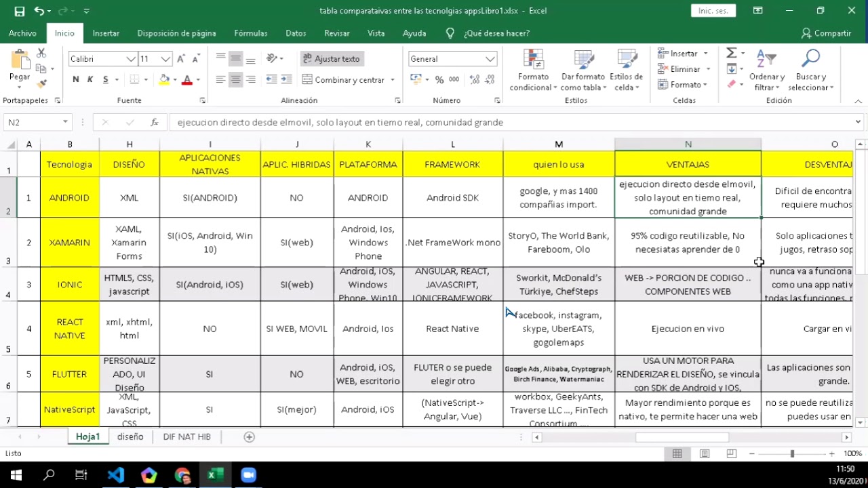Open Estilos de celda
The image size is (868, 488).
(x=626, y=70)
